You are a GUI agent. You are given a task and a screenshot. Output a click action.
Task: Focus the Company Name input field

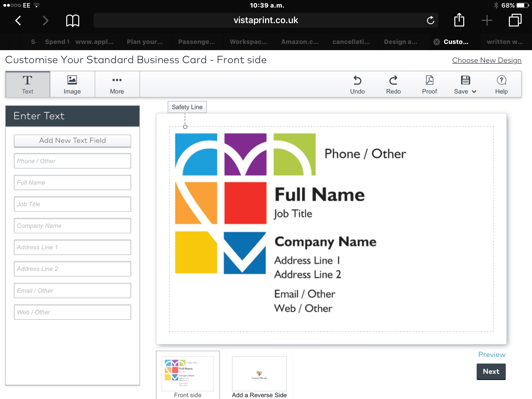click(x=72, y=226)
